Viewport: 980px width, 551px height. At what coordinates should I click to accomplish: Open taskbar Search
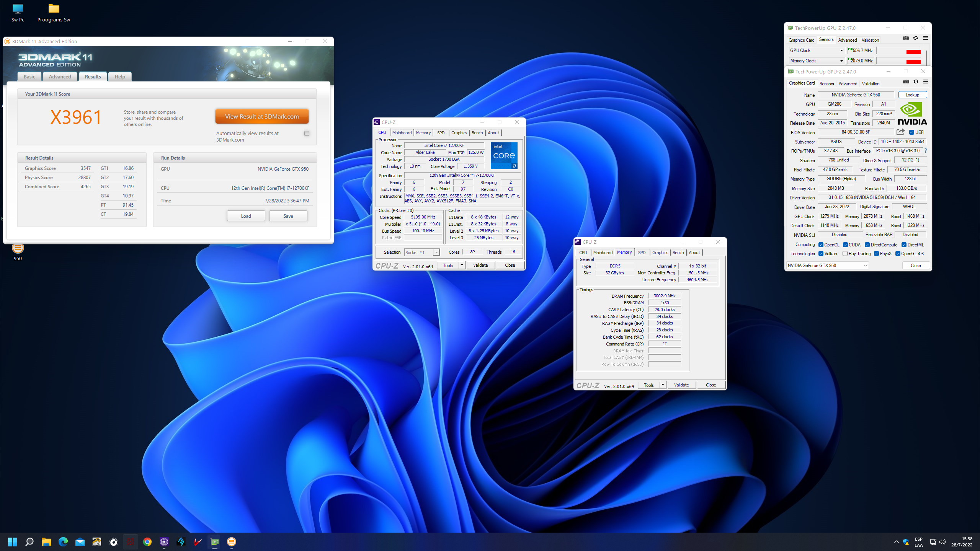tap(29, 542)
